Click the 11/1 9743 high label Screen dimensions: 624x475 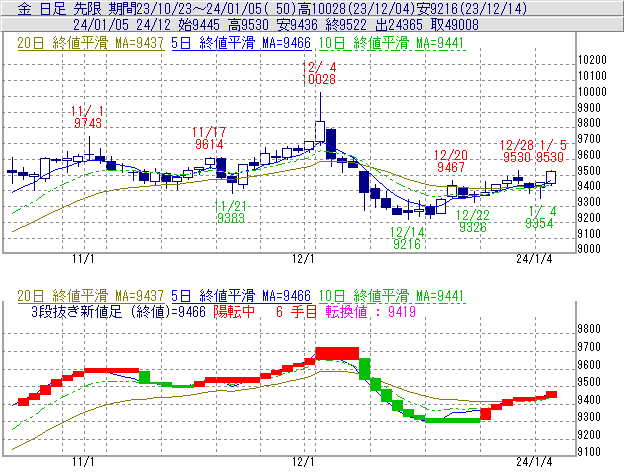(88, 117)
